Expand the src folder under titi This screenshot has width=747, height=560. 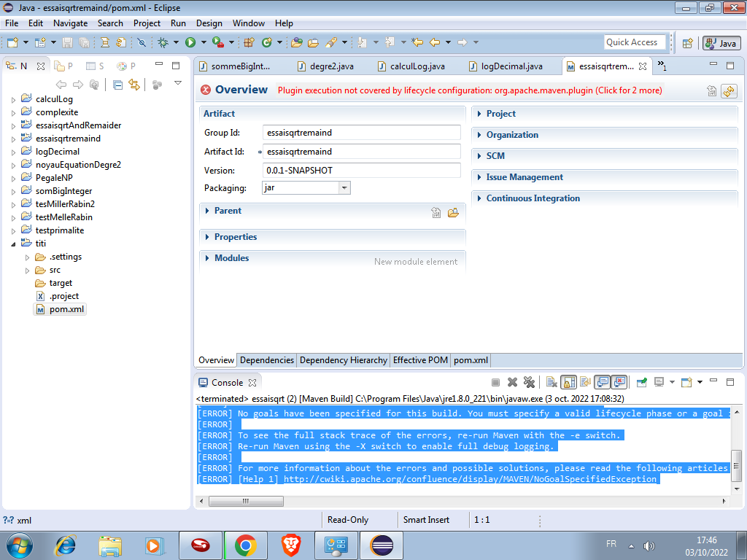point(27,271)
